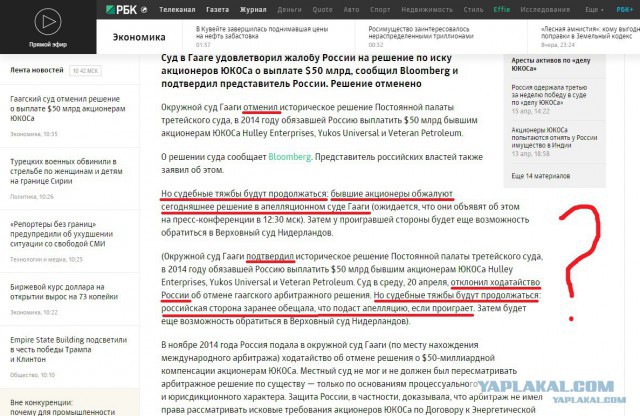
Task: Click the 'Экономика, 10:35' timestamp
Action: [x=33, y=134]
